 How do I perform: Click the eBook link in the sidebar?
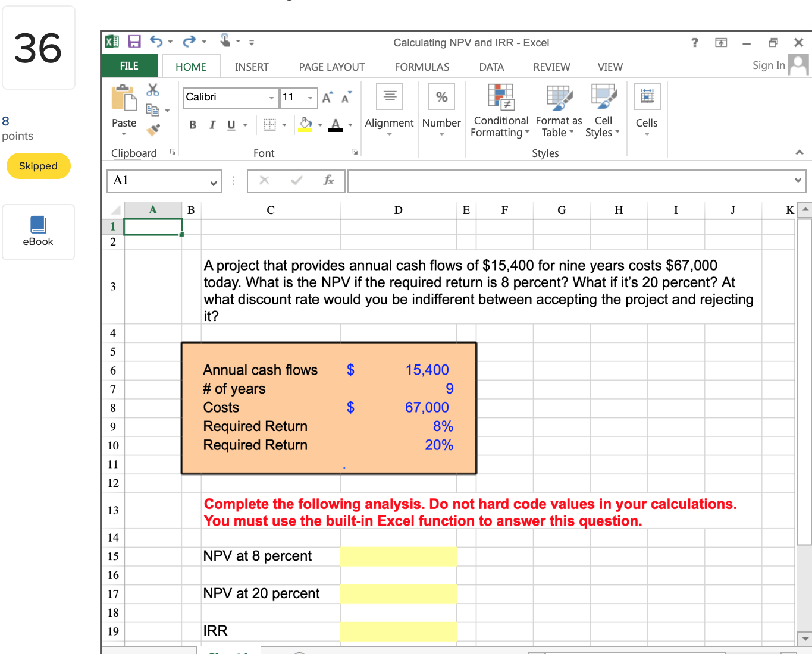(38, 232)
